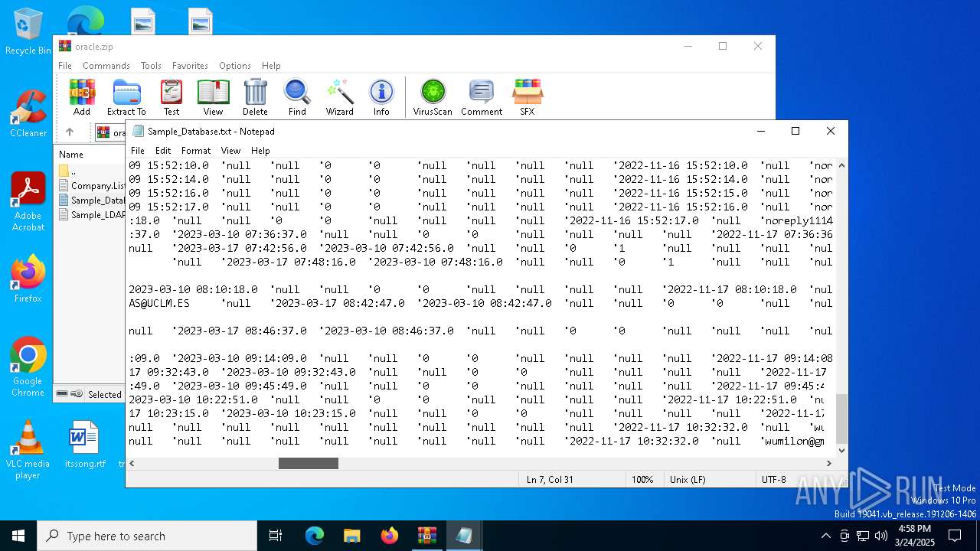980x551 pixels.
Task: Show archive Info
Action: pyautogui.click(x=381, y=97)
